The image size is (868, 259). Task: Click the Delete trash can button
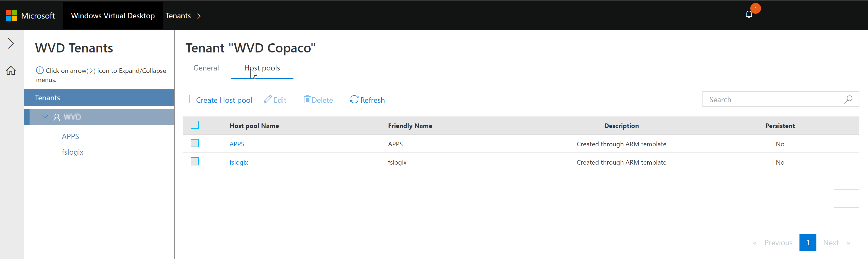tap(318, 100)
